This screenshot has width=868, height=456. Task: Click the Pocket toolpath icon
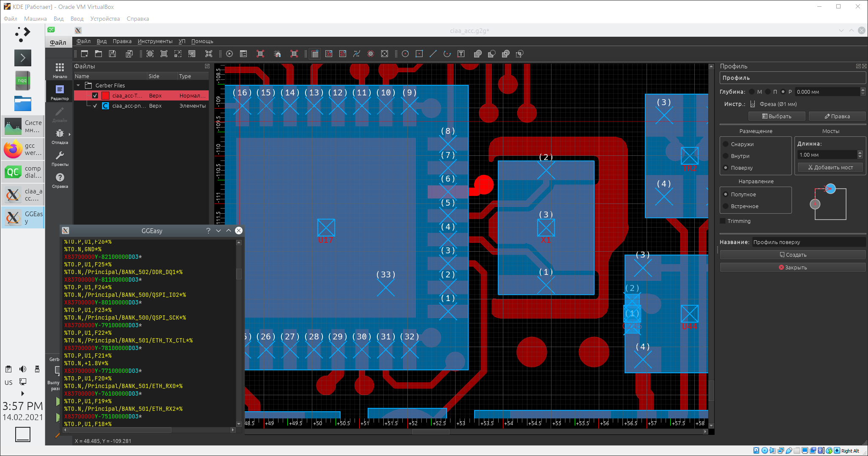329,54
